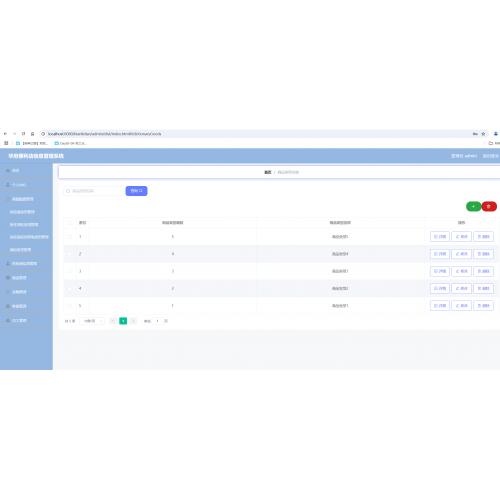
Task: Open the apps grid icon in bookmarks bar
Action: pos(6,143)
